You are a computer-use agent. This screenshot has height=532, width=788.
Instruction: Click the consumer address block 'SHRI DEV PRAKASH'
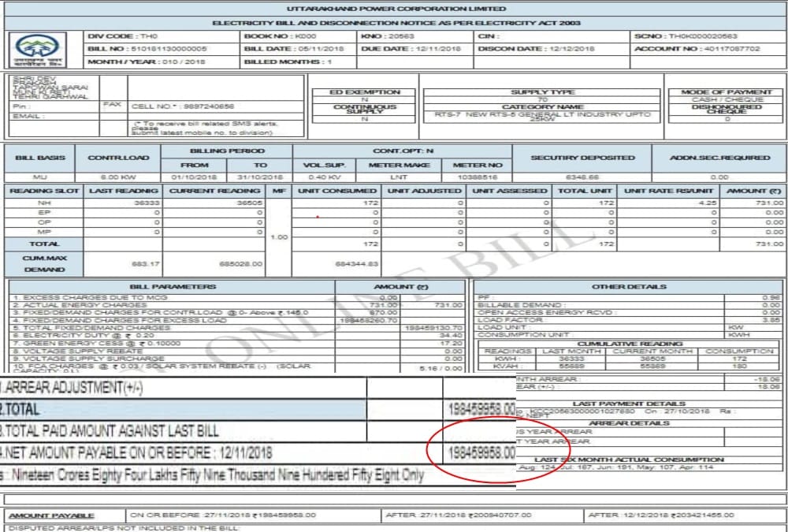click(x=50, y=88)
